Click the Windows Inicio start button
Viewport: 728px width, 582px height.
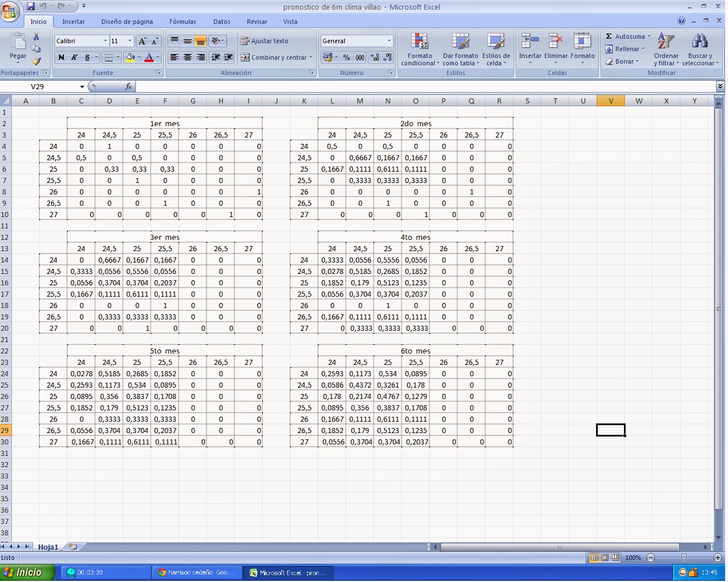27,572
